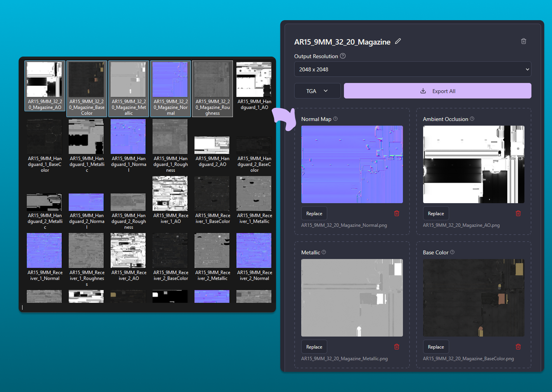Select AR15_9MM_Handguard_2_BaseColor file thumbnail

pyautogui.click(x=254, y=145)
